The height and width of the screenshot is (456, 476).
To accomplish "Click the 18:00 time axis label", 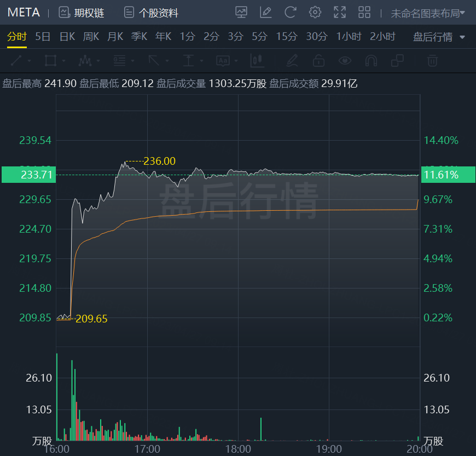I will [x=238, y=449].
